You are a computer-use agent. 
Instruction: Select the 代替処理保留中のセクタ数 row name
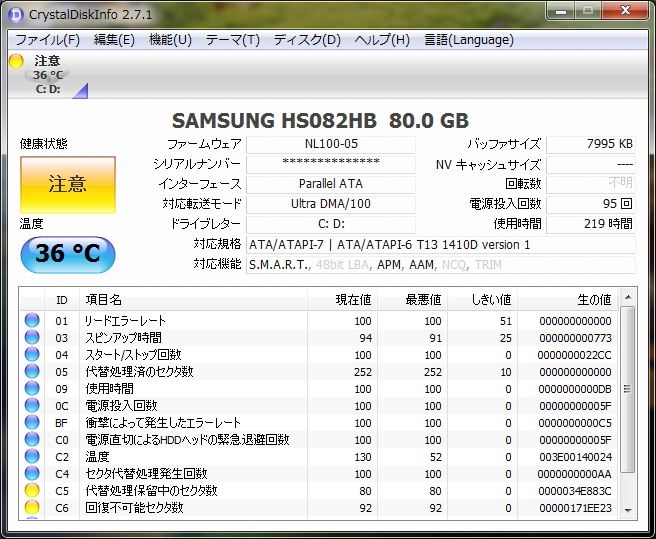click(151, 491)
